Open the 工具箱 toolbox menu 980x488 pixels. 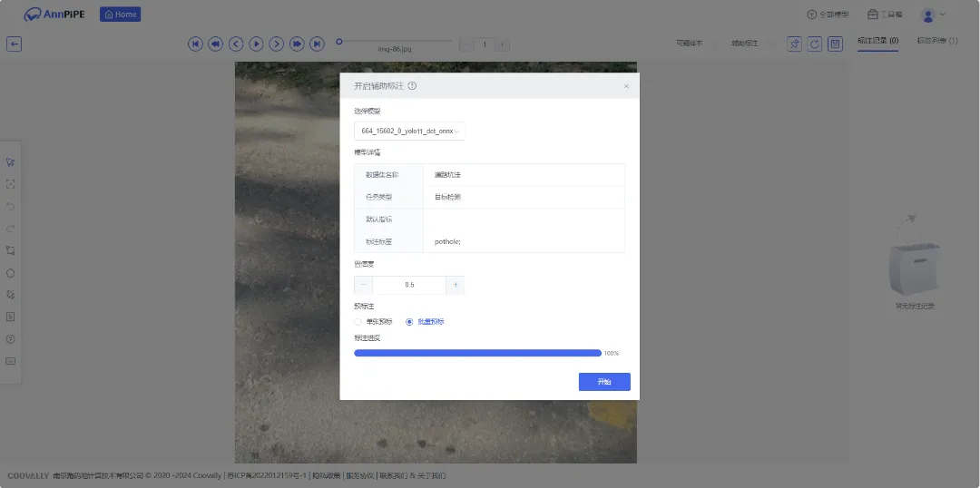885,15
